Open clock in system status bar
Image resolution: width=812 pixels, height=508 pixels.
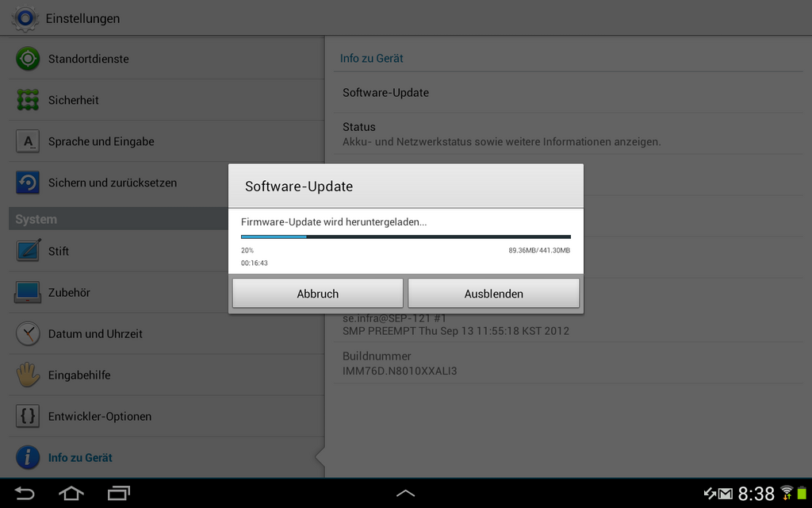(x=756, y=493)
